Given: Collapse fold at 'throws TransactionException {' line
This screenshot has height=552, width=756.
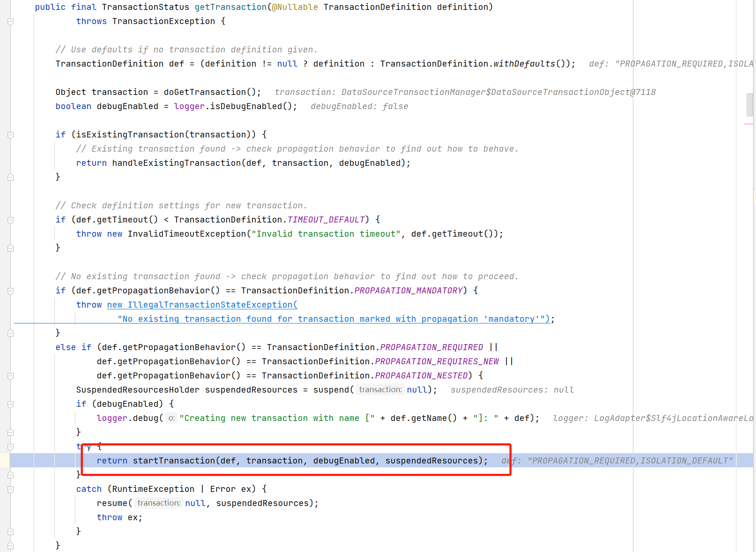Looking at the screenshot, I should 11,21.
